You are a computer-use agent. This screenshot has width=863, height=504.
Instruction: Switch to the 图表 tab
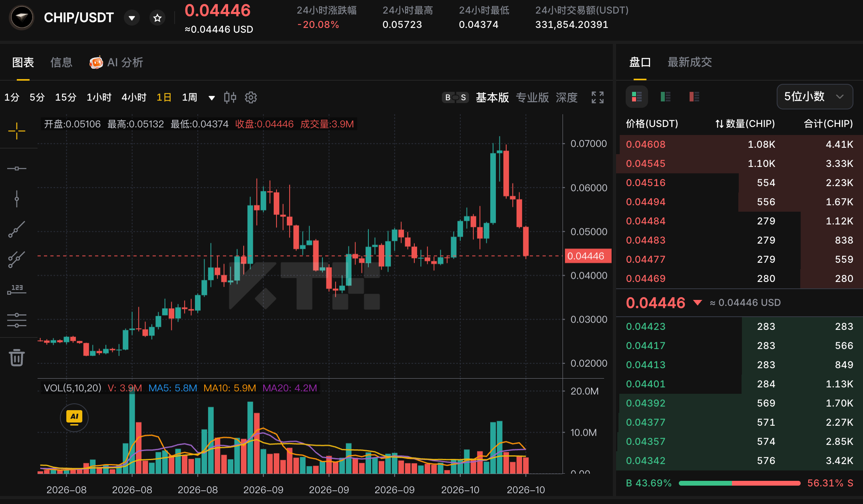point(23,62)
